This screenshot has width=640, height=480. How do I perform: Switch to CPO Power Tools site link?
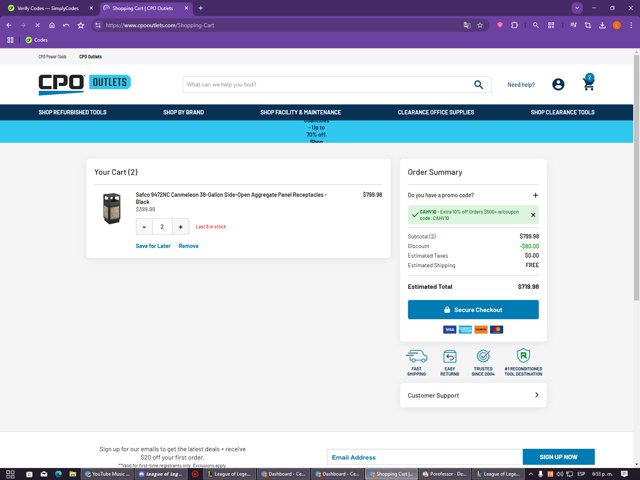coord(52,57)
